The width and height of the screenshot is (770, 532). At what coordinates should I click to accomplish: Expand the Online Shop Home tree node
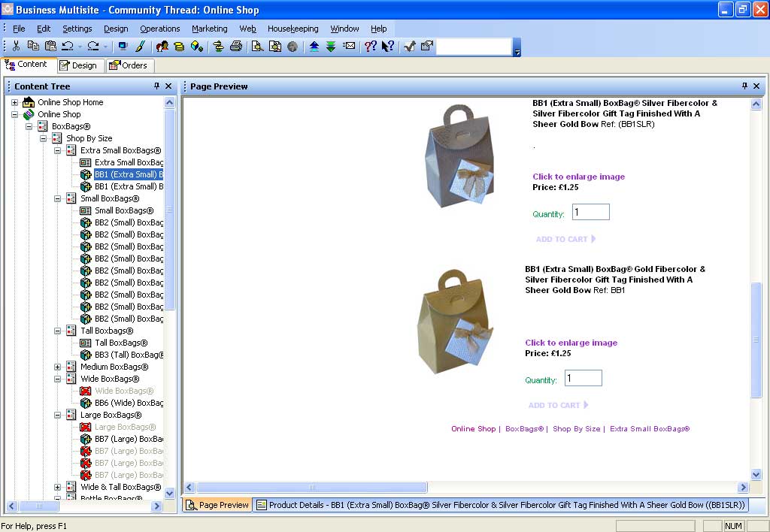coord(14,102)
